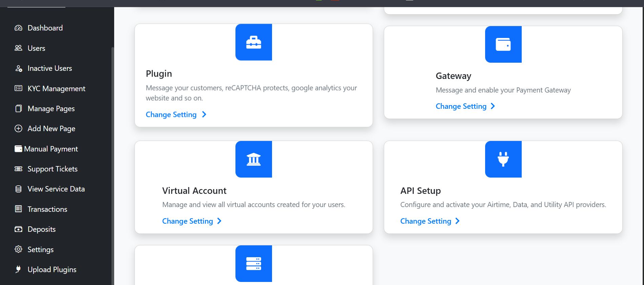Screen dimensions: 644x285
Task: Click the chevron next to Virtual Account's Change Setting
Action: point(220,221)
